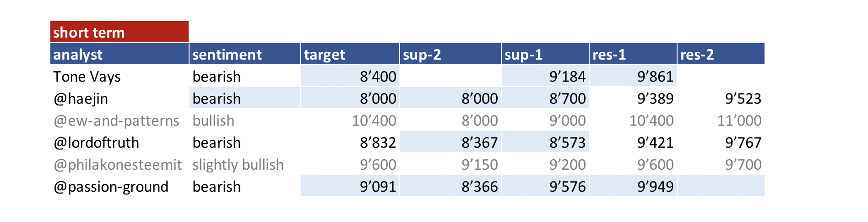Click Tone Vays' target value 8'400
This screenshot has height=222, width=868.
pyautogui.click(x=378, y=77)
